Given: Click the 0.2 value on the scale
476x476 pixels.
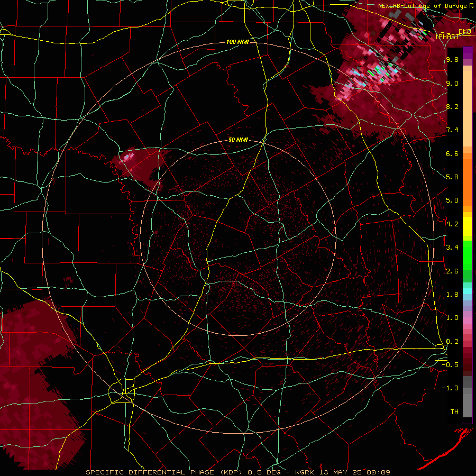Looking at the screenshot, I should click(x=452, y=342).
